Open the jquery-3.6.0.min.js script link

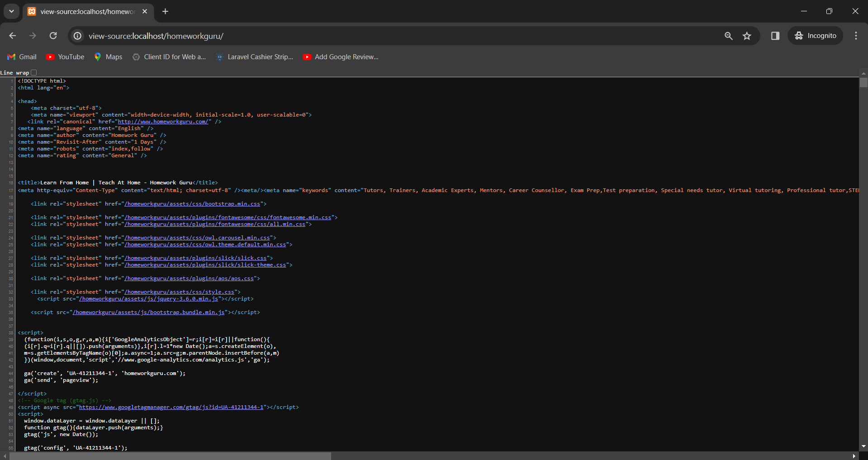click(149, 299)
